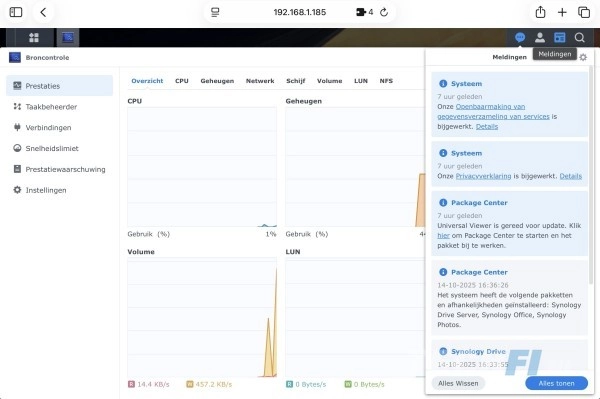This screenshot has height=399, width=600.
Task: Switch to the Netwerk tab
Action: (x=260, y=81)
